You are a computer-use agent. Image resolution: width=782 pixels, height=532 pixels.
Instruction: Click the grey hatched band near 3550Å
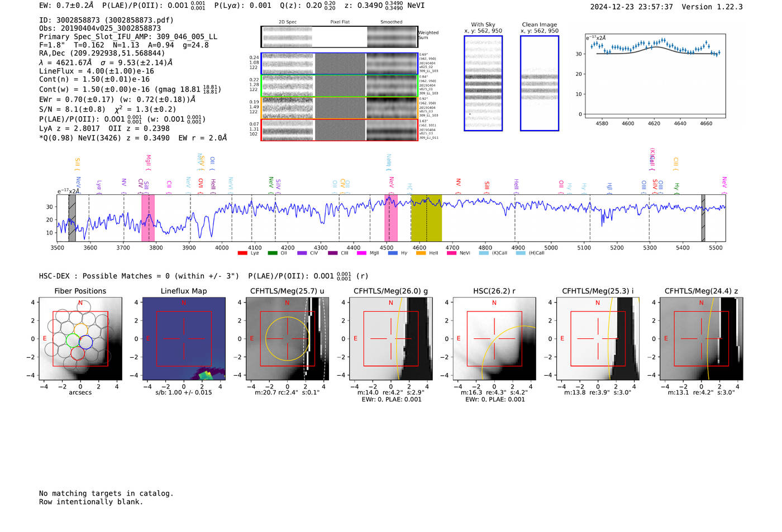click(x=72, y=218)
